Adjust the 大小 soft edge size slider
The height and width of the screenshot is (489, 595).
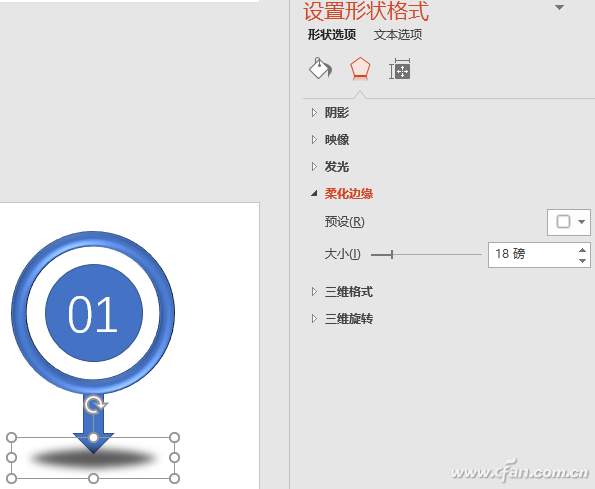(392, 255)
